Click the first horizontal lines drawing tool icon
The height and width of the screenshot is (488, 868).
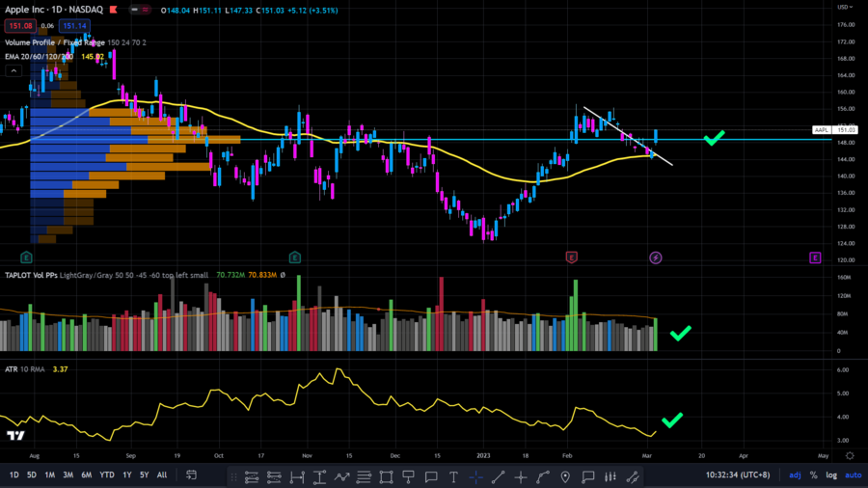click(x=252, y=476)
